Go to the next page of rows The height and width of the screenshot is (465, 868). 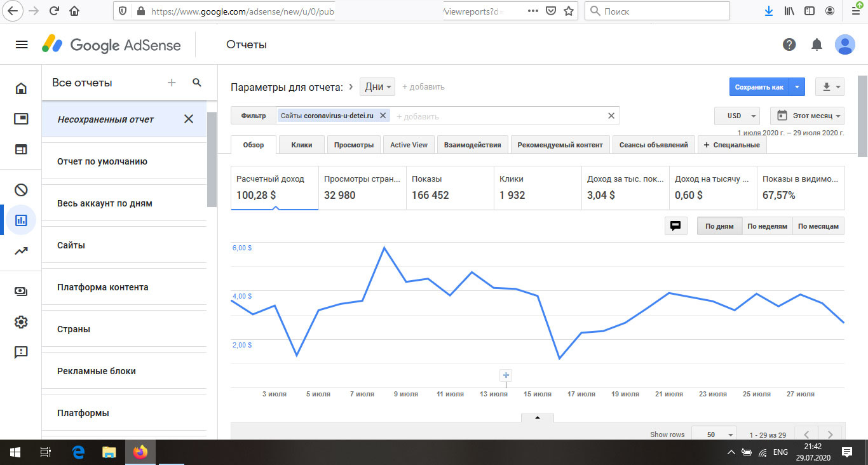tap(830, 435)
